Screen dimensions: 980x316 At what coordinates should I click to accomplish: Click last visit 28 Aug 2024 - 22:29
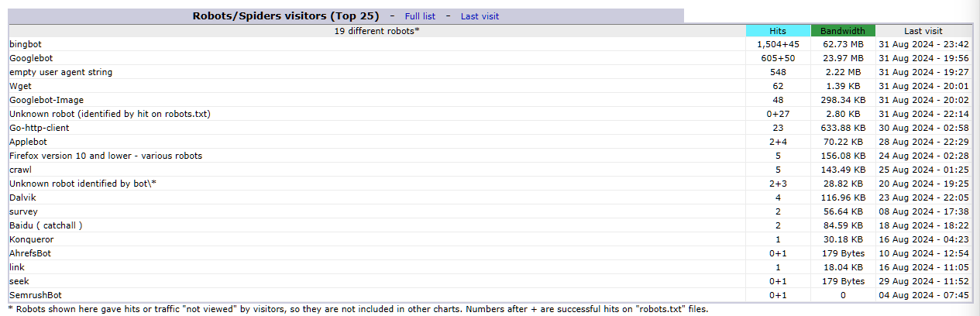point(923,142)
